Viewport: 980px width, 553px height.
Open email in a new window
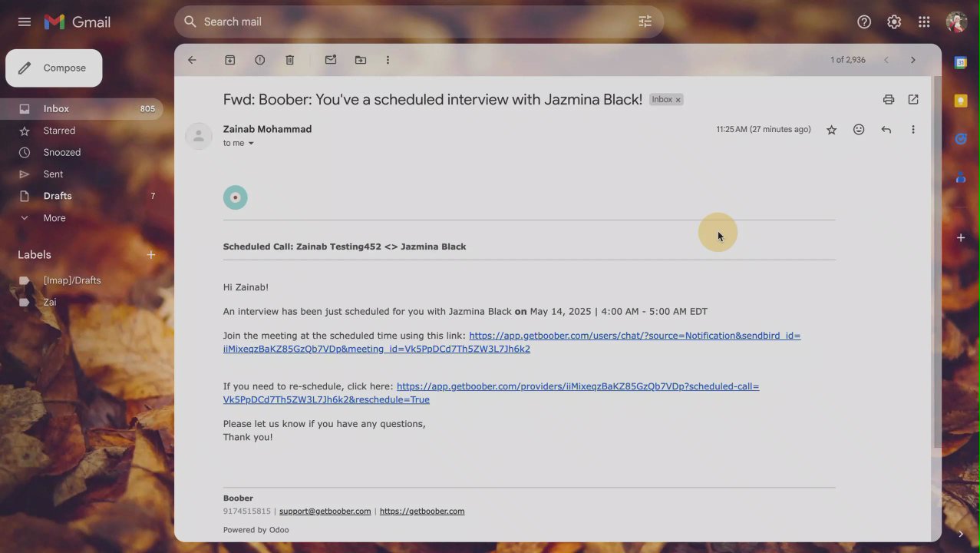click(x=913, y=99)
